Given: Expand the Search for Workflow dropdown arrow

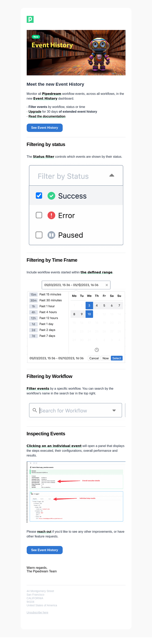Looking at the screenshot, I should tap(114, 410).
